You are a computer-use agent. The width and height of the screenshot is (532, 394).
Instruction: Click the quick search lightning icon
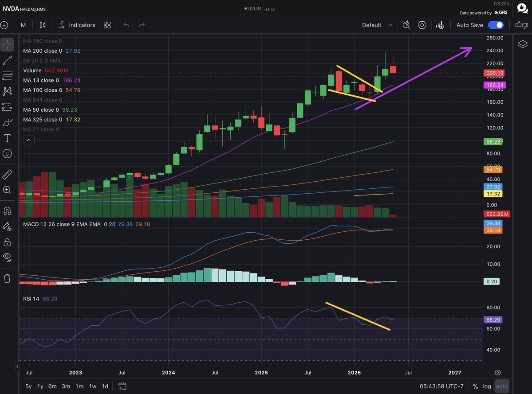(x=406, y=25)
